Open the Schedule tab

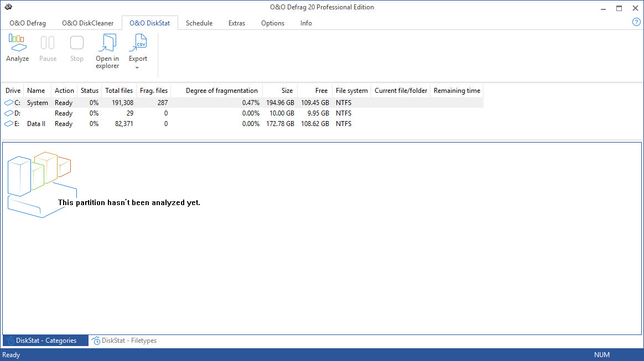199,23
